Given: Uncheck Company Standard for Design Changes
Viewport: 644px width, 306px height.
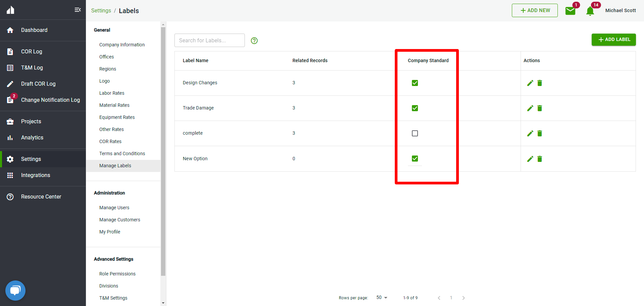Looking at the screenshot, I should (415, 83).
